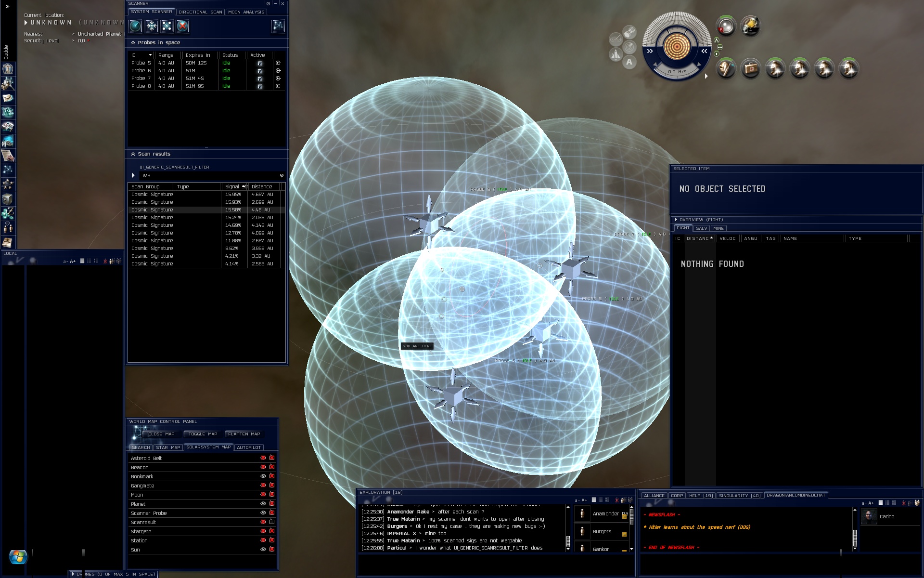Open the WH scan result filter dropdown
This screenshot has height=578, width=924.
tap(282, 176)
